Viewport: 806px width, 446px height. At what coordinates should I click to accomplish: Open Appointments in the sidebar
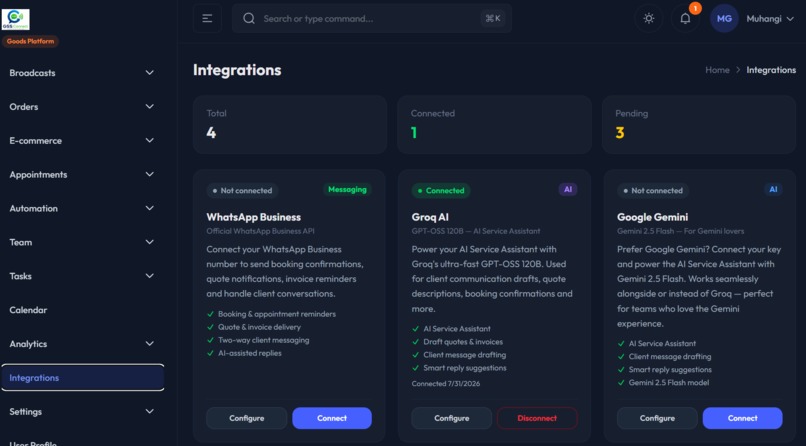[x=83, y=175]
